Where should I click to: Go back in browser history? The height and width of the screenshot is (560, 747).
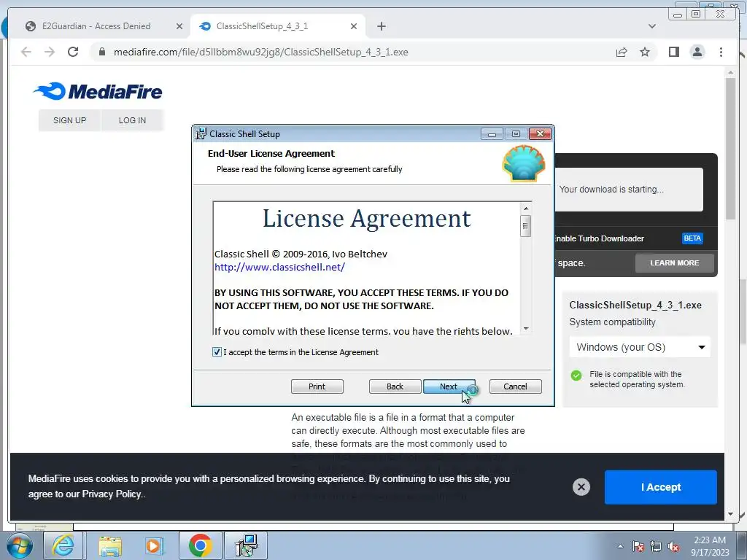click(26, 52)
